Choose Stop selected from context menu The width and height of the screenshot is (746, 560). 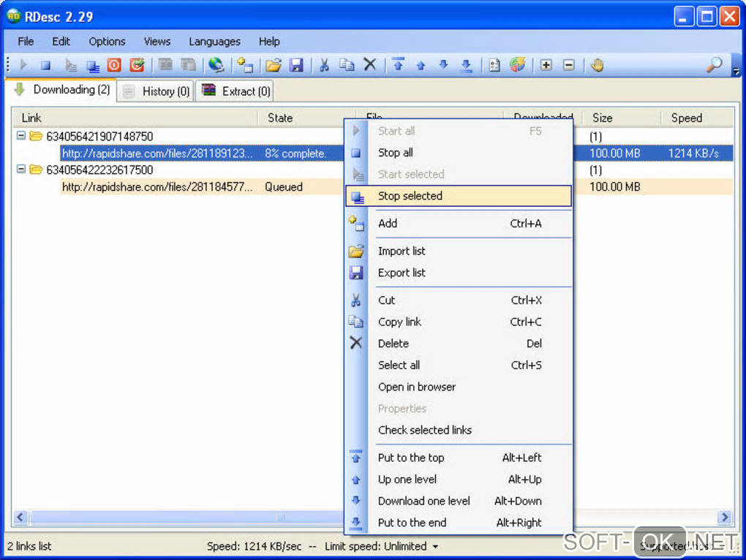click(410, 196)
